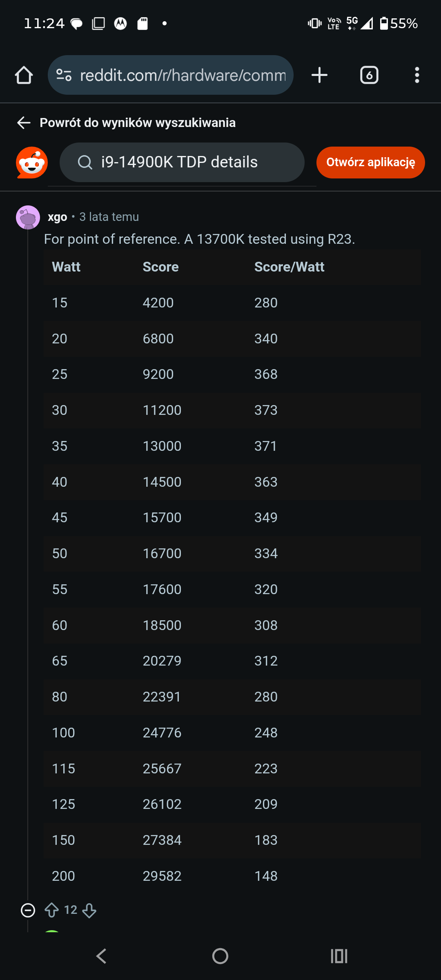Open the site settings icon in address bar
The width and height of the screenshot is (441, 980).
tap(64, 75)
